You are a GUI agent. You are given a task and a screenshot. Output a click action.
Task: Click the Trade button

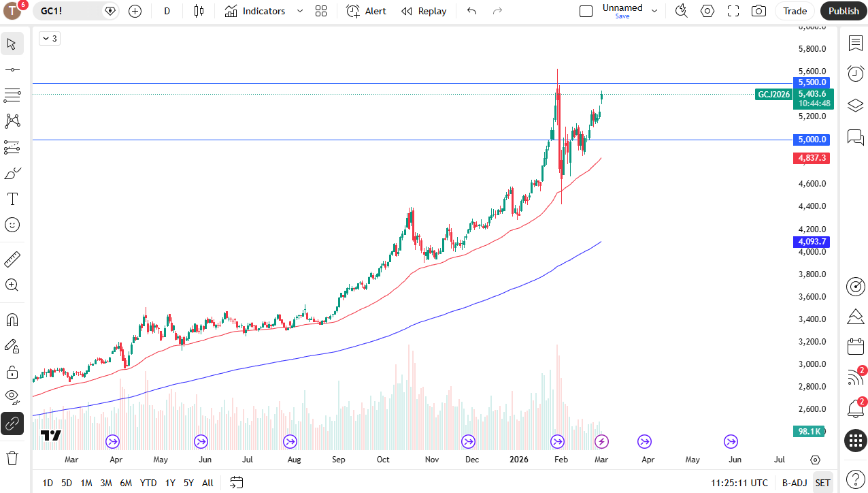point(795,11)
